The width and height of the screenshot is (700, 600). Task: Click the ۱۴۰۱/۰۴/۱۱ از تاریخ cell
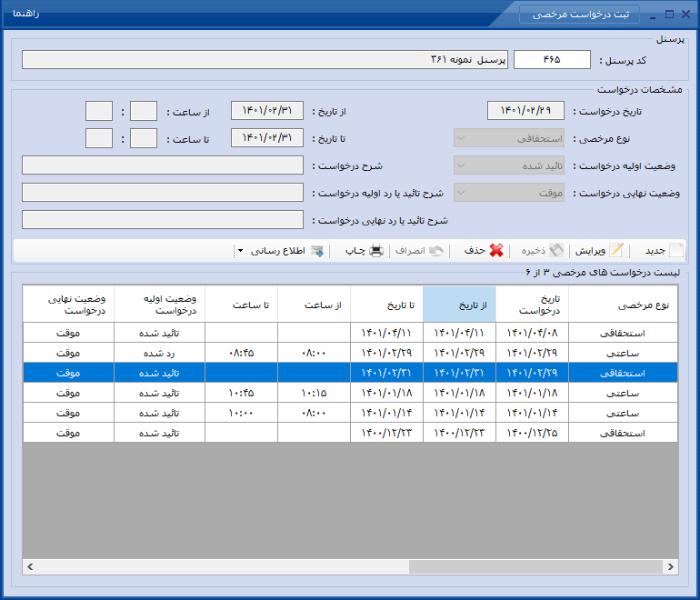459,333
